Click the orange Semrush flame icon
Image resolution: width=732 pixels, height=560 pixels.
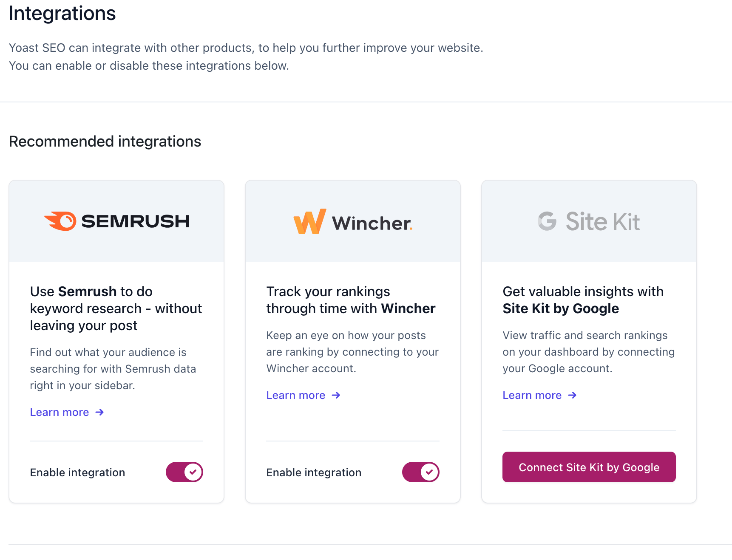tap(61, 221)
